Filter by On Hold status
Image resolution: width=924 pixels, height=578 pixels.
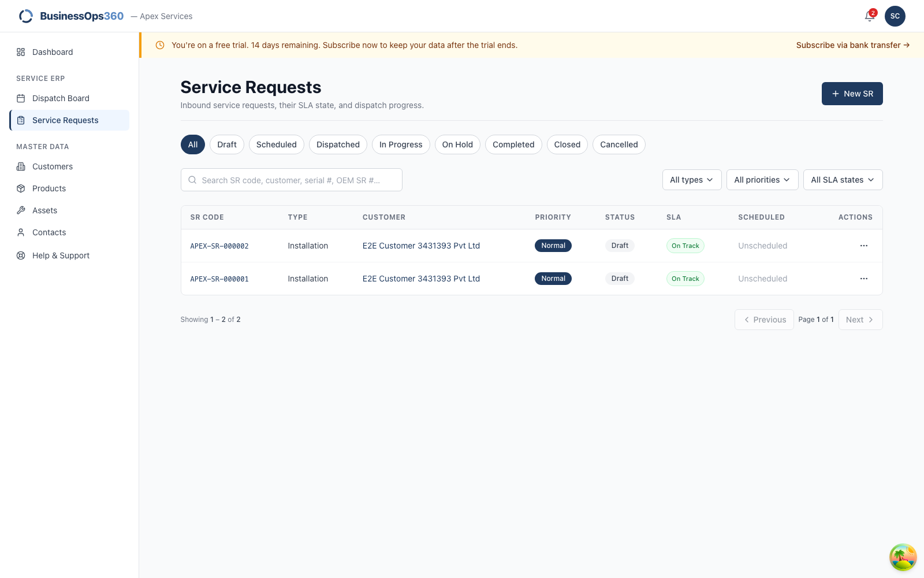click(457, 144)
